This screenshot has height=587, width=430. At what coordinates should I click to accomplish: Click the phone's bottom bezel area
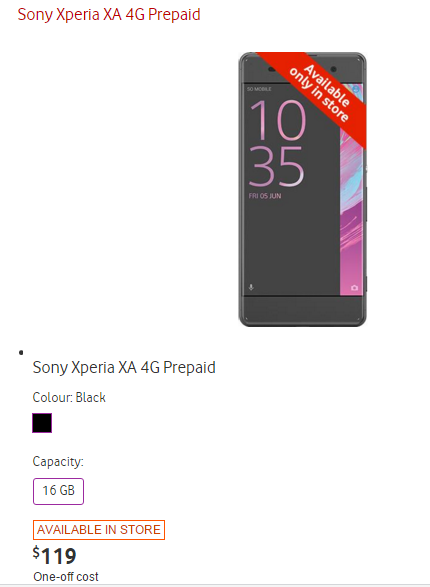click(302, 311)
